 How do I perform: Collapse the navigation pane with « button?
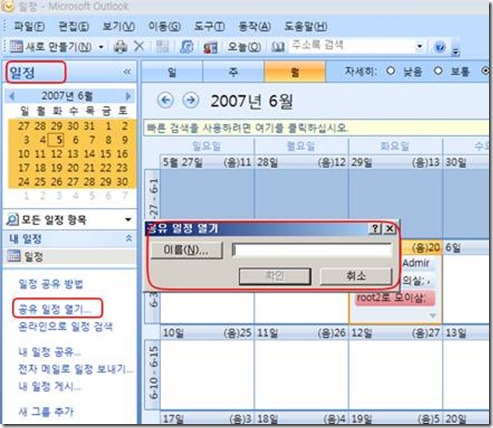(127, 72)
